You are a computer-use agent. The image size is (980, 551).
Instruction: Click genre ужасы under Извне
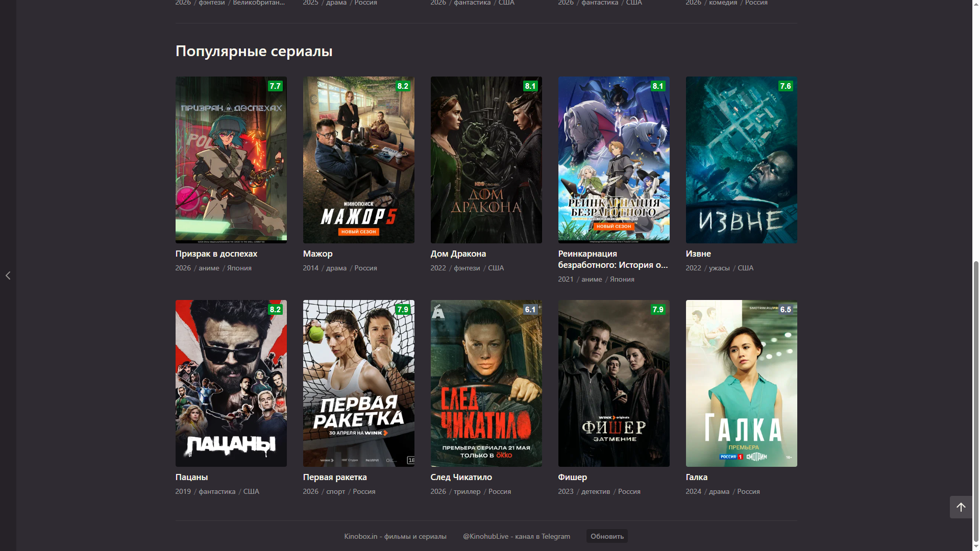coord(719,268)
